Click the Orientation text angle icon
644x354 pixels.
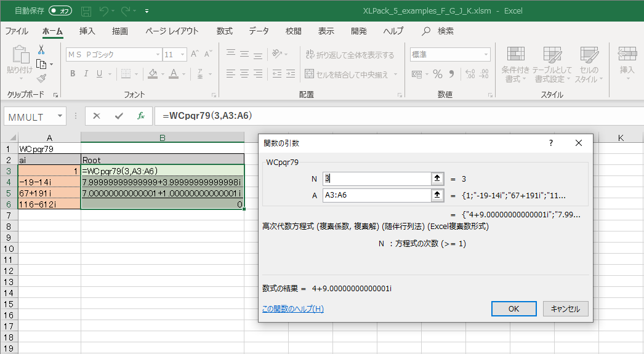point(277,54)
